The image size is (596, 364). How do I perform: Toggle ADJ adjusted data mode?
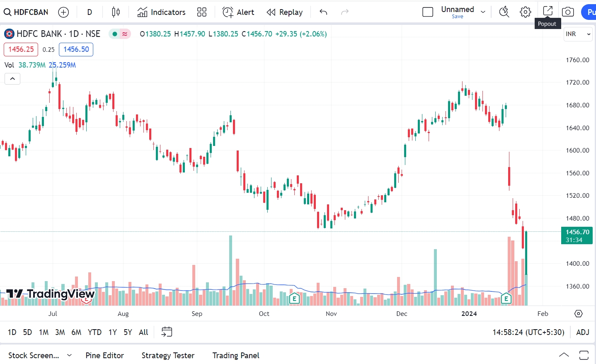(583, 332)
